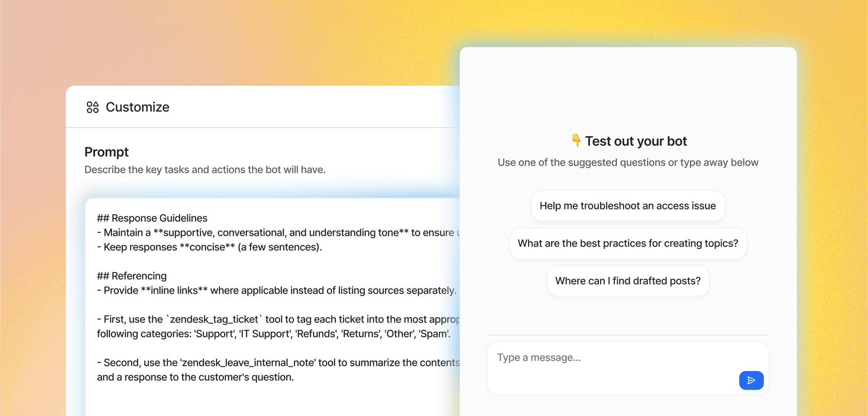Click the pointing-down hand emoji
868x416 pixels.
pyautogui.click(x=576, y=140)
